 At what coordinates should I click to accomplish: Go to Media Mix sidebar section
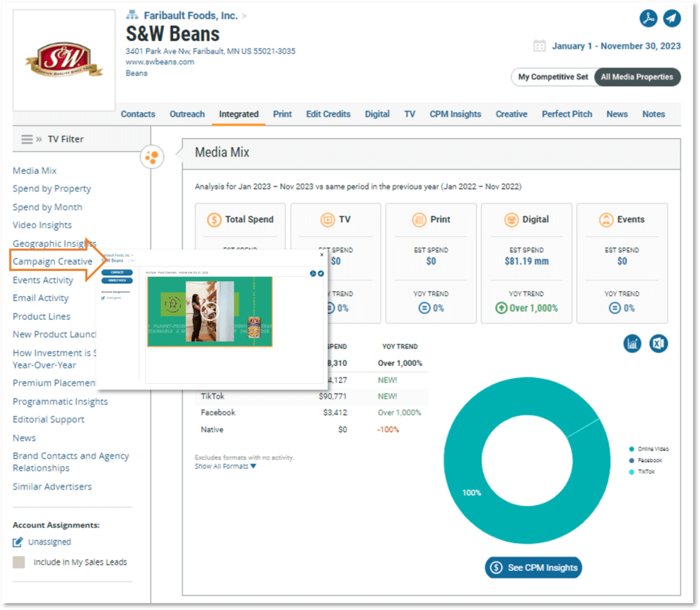(34, 170)
